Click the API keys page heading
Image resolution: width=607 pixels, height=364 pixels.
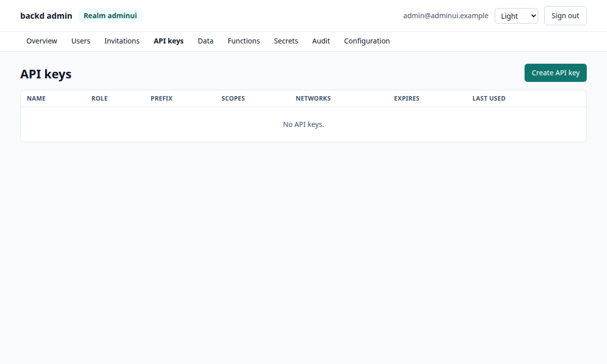coord(46,74)
